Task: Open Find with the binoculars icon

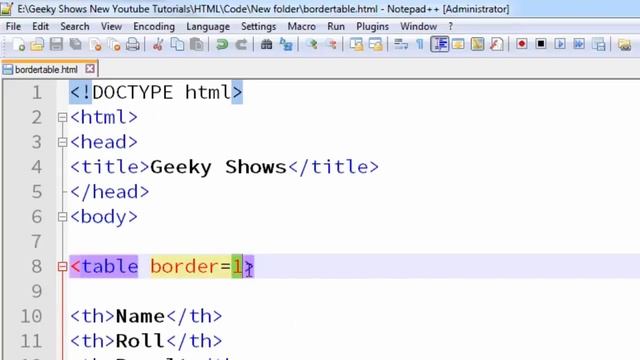Action: (x=267, y=44)
